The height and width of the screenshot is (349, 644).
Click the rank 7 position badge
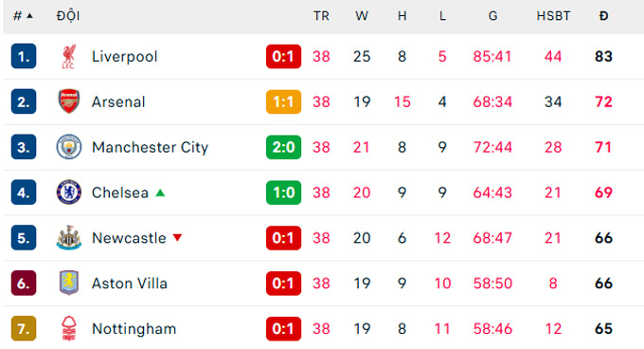[x=24, y=328]
